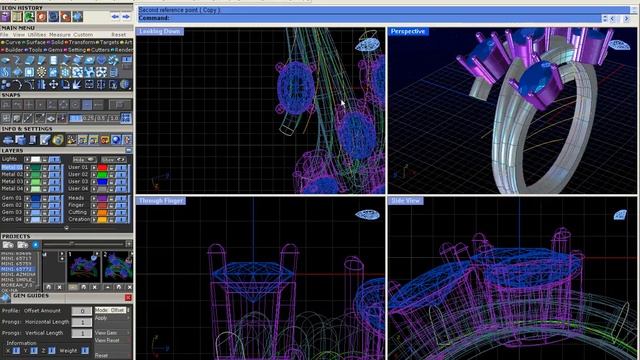The image size is (640, 360).
Task: Click the first Info & Settings icon
Action: click(x=8, y=140)
